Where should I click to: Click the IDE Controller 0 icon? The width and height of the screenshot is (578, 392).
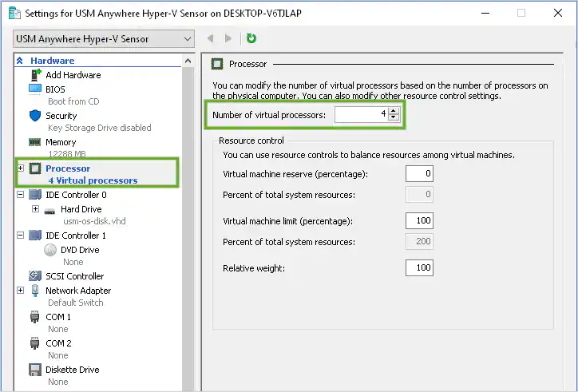[35, 194]
